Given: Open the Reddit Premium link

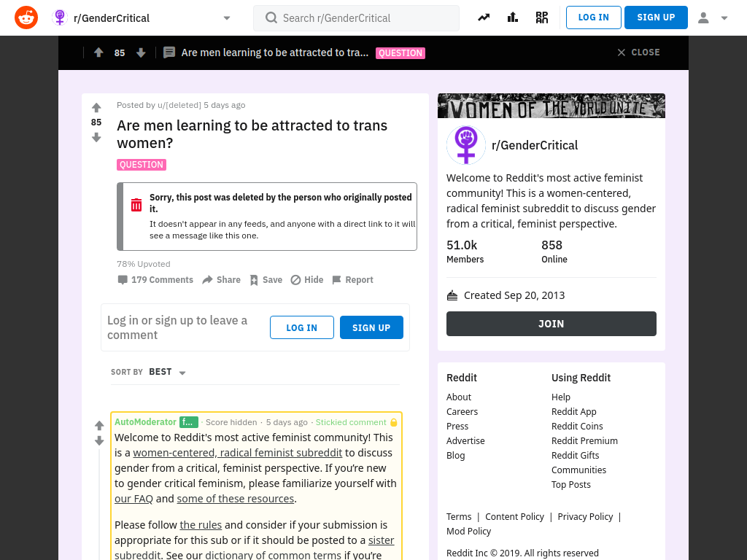Looking at the screenshot, I should pos(584,441).
